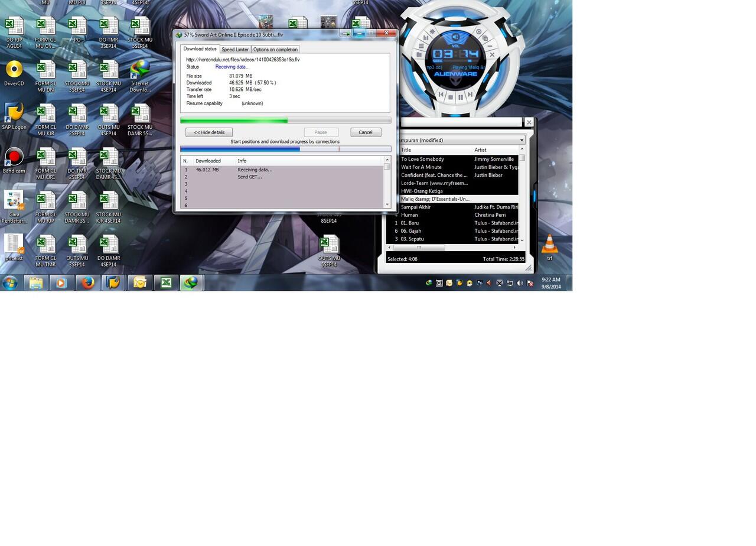Switch to the Speed Limiter tab

click(235, 50)
